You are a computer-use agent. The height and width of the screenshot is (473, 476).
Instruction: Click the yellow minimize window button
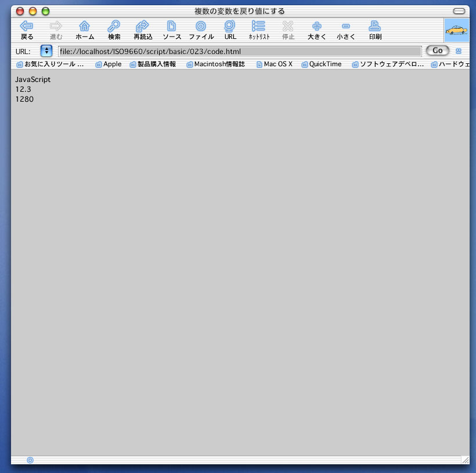[33, 11]
